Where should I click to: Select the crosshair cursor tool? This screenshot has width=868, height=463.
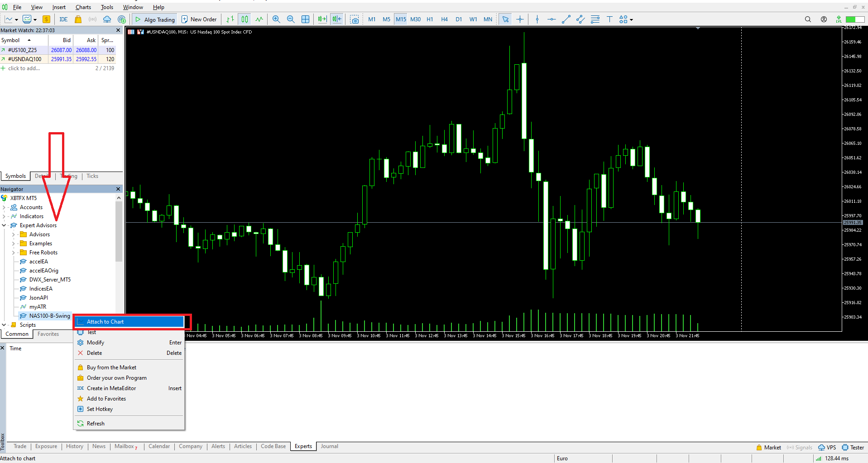[520, 19]
